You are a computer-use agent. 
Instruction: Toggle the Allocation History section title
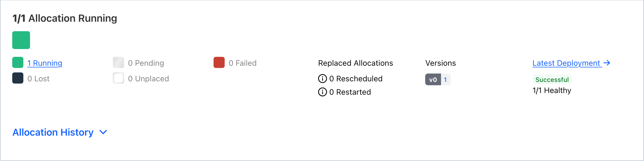click(53, 132)
